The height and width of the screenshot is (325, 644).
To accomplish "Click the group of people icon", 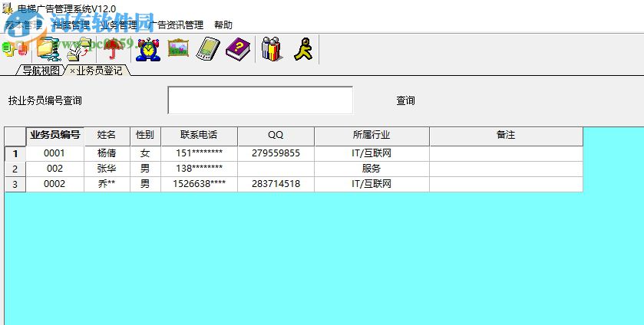I will (272, 49).
